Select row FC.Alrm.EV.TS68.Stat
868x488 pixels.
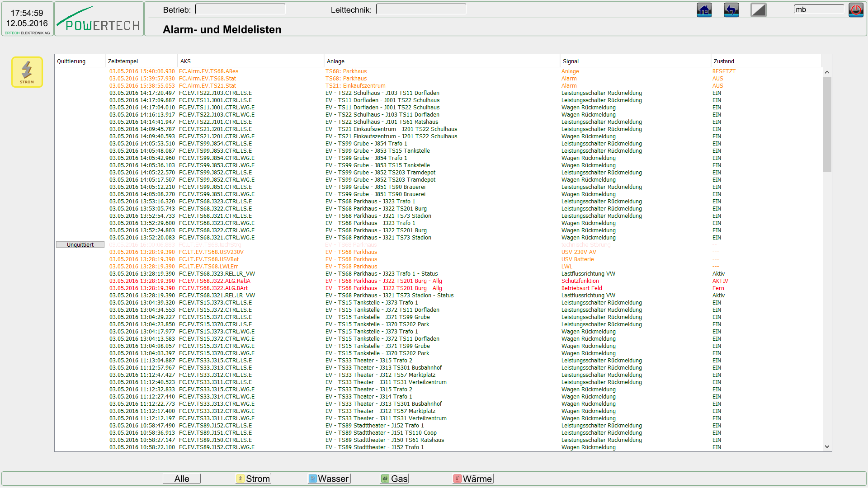[x=439, y=79]
